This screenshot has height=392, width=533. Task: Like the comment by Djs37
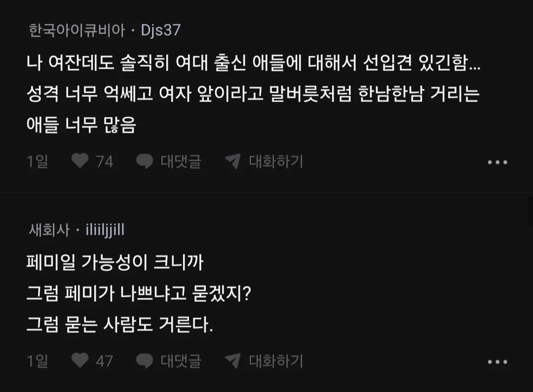(x=80, y=161)
